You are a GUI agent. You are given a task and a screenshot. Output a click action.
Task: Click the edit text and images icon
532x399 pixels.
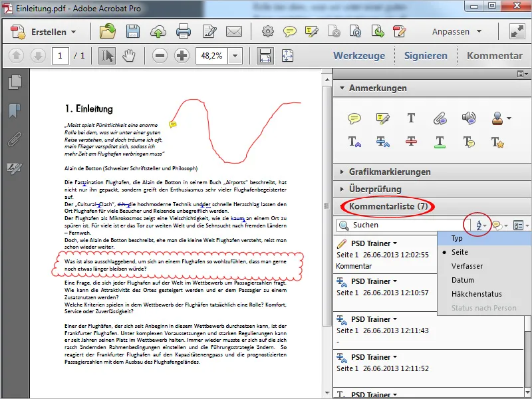click(209, 31)
